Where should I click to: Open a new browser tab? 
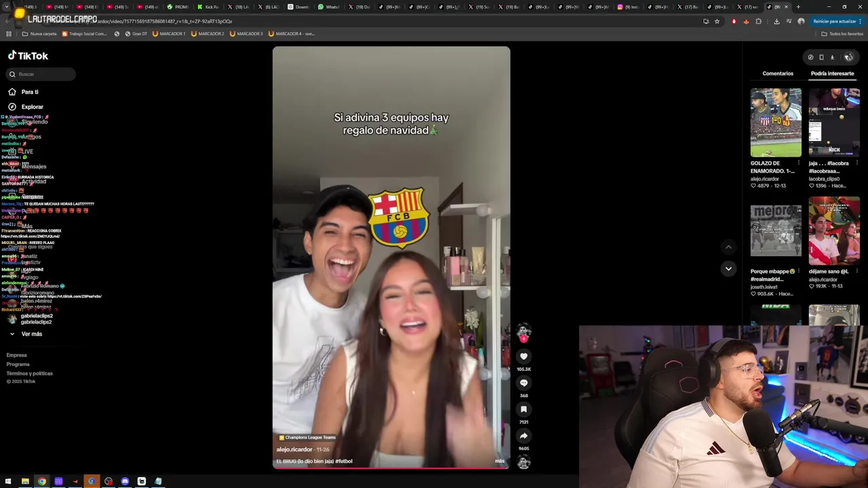(x=798, y=7)
